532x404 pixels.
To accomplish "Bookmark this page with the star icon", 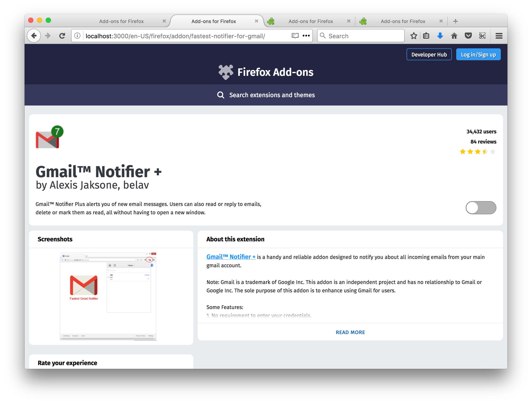I will [413, 36].
